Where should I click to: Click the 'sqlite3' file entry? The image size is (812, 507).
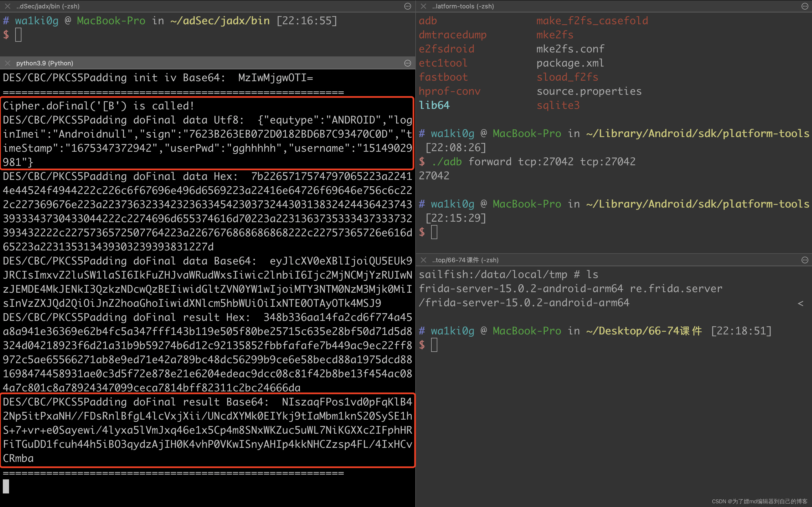(558, 105)
